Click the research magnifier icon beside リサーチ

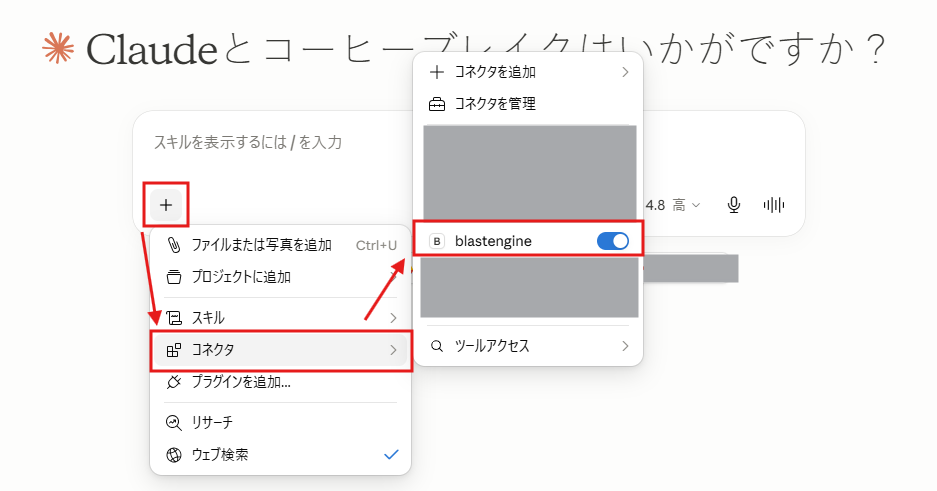[173, 423]
